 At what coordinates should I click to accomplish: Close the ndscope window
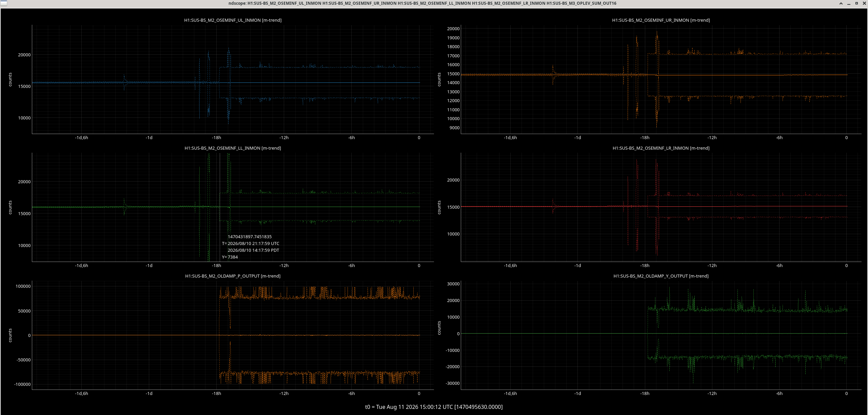[864, 3]
